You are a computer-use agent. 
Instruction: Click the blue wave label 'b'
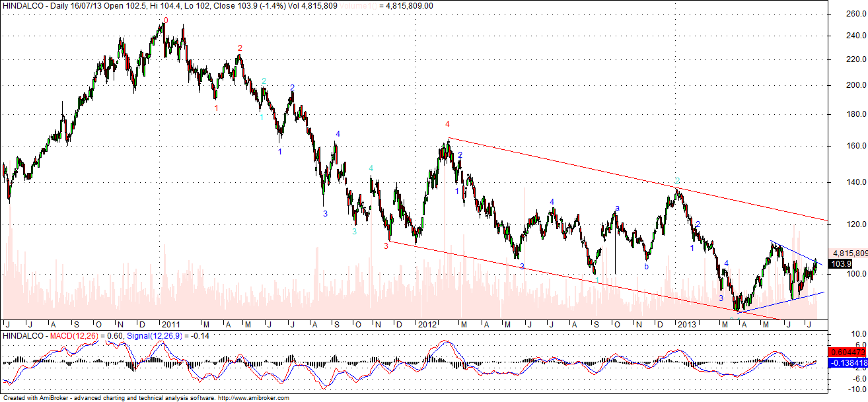click(x=646, y=267)
